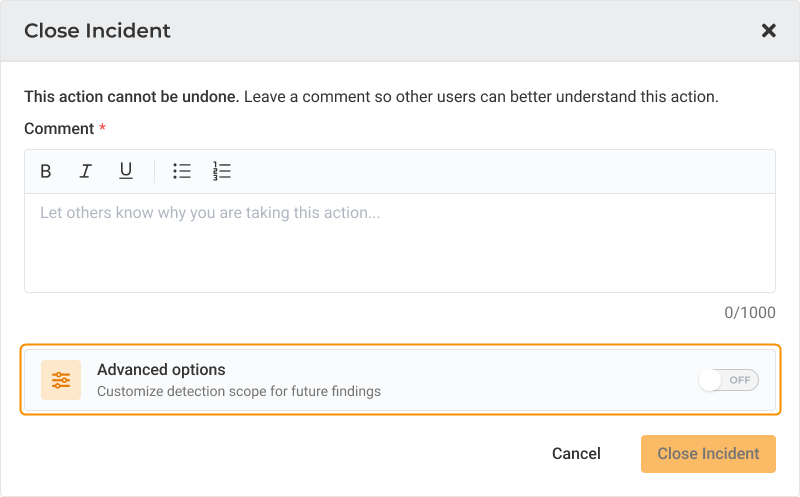
Task: Click the 0/1000 character counter
Action: tap(750, 312)
